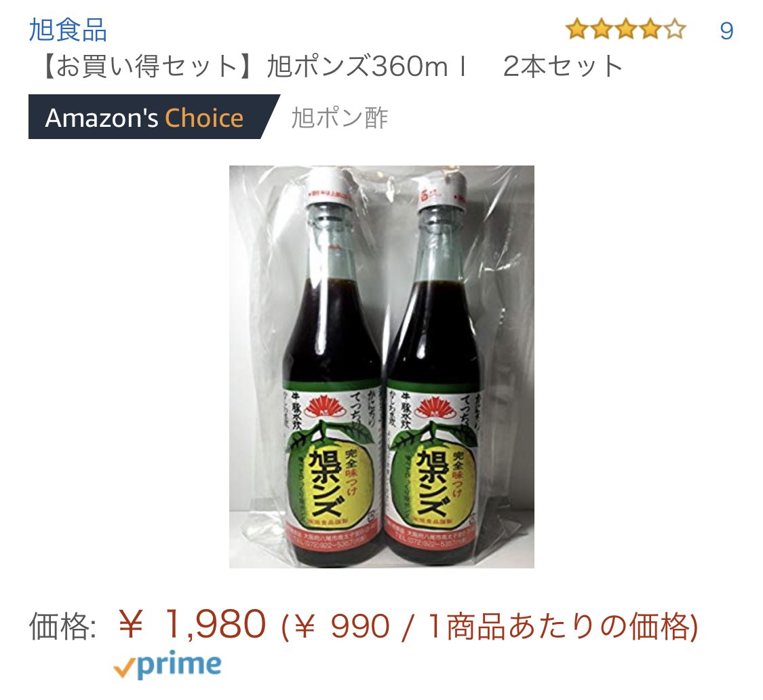Click the first gold star

tap(578, 29)
